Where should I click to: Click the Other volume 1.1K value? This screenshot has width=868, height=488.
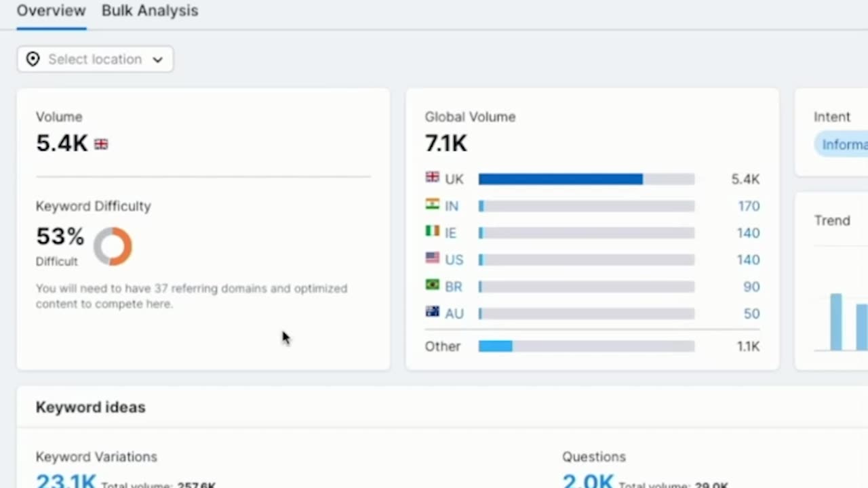[748, 346]
